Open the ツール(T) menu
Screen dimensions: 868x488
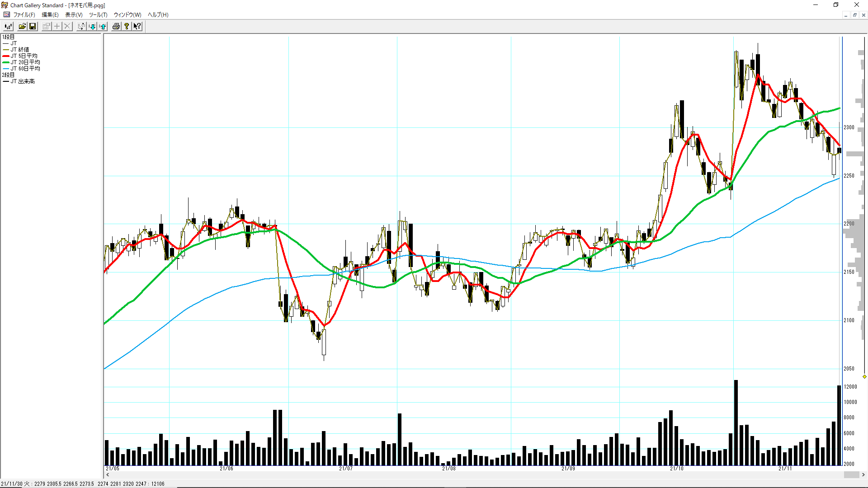[98, 15]
